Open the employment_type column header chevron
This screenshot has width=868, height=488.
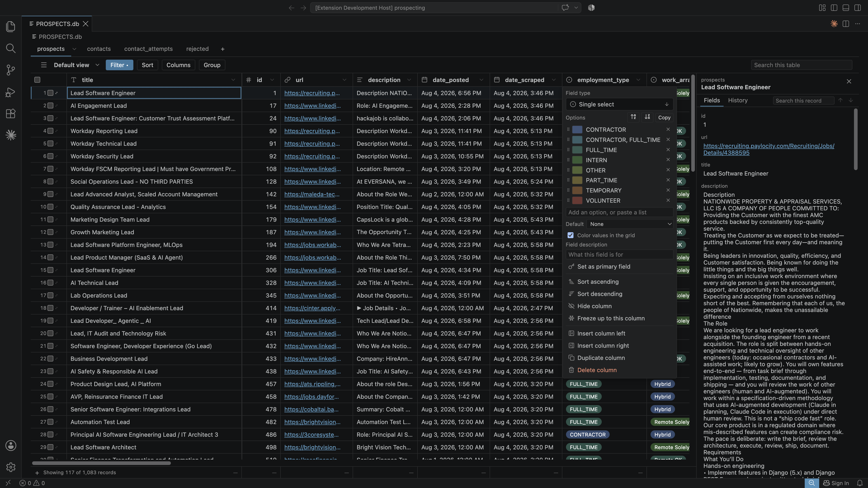(638, 80)
